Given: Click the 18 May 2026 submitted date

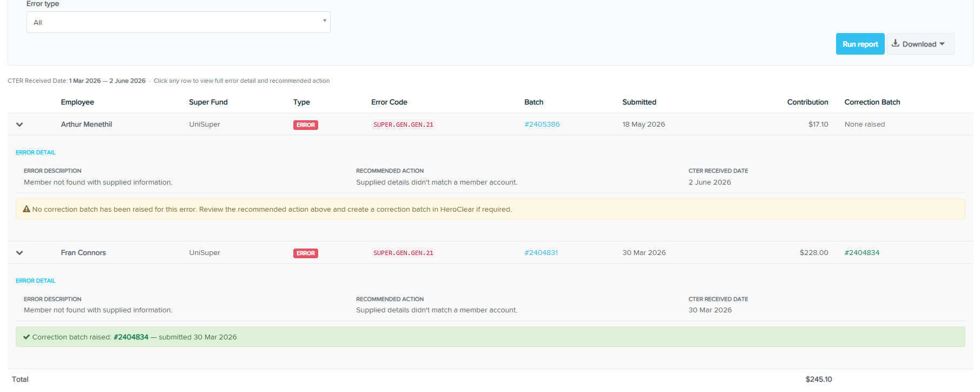Looking at the screenshot, I should point(643,125).
